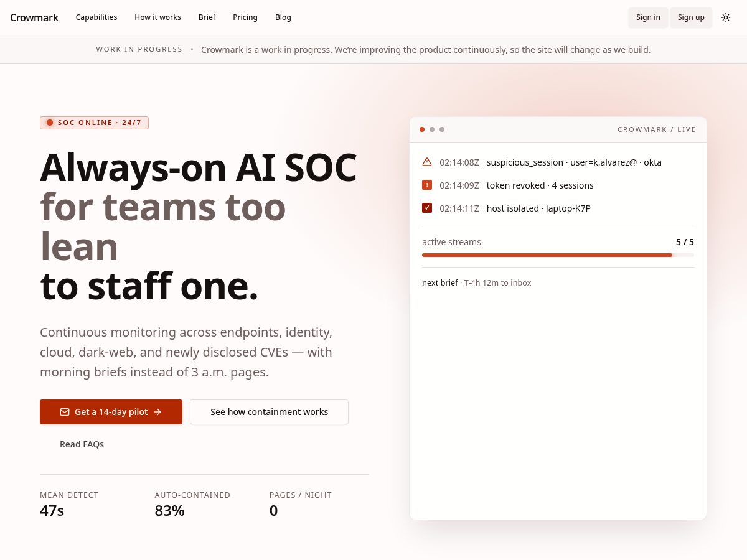Click the red alert icon beside token revoked
Screen dimensions: 747x560
click(427, 185)
